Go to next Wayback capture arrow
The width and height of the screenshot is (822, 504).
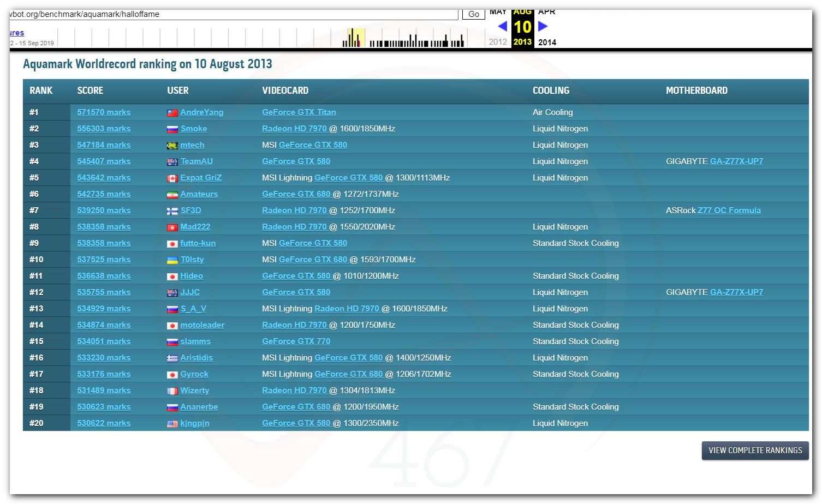[x=543, y=26]
